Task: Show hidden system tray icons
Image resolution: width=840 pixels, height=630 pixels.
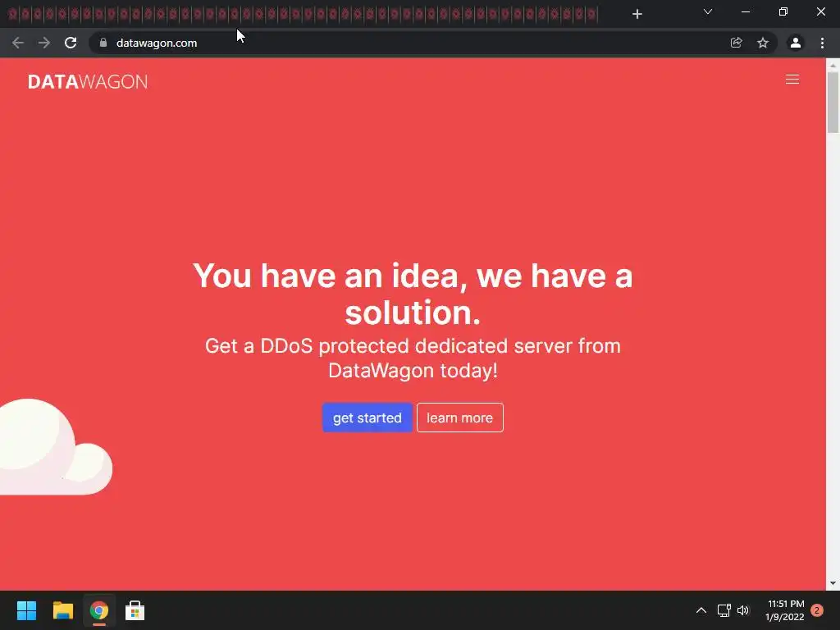Action: [701, 610]
